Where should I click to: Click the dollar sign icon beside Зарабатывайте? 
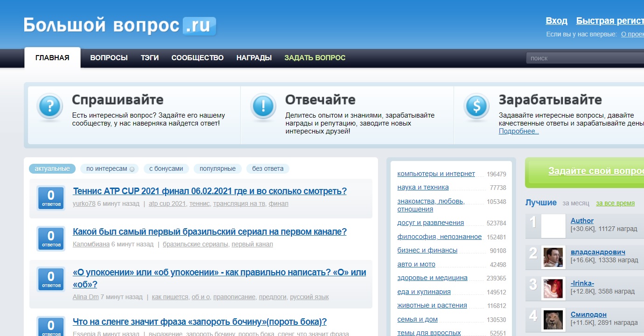[x=476, y=107]
